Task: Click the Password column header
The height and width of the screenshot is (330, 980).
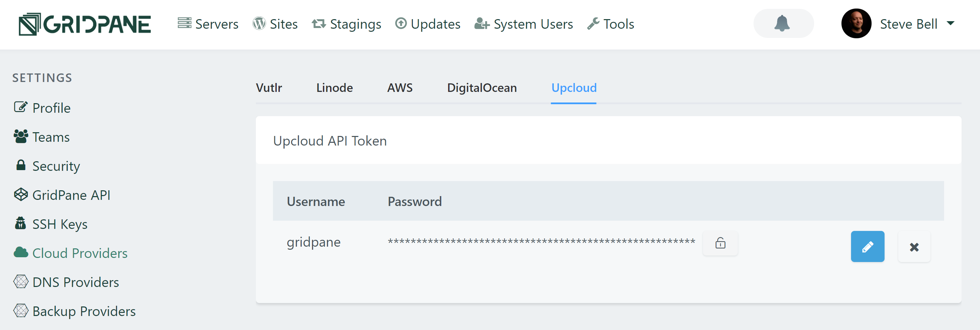Action: 415,201
